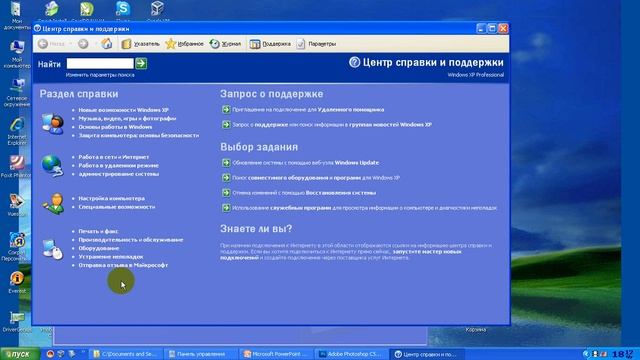640x360 pixels.
Task: Launch Foxit Phantom desktop icon
Action: pos(17,167)
